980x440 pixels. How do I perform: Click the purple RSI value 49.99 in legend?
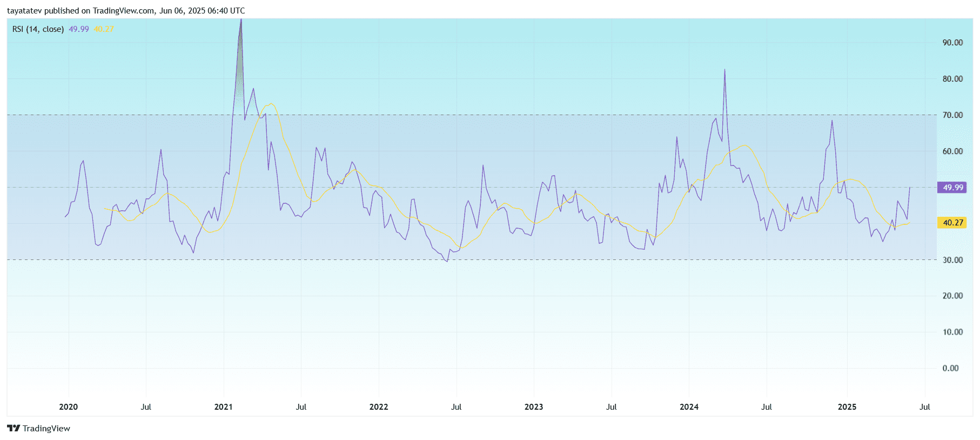tap(79, 29)
